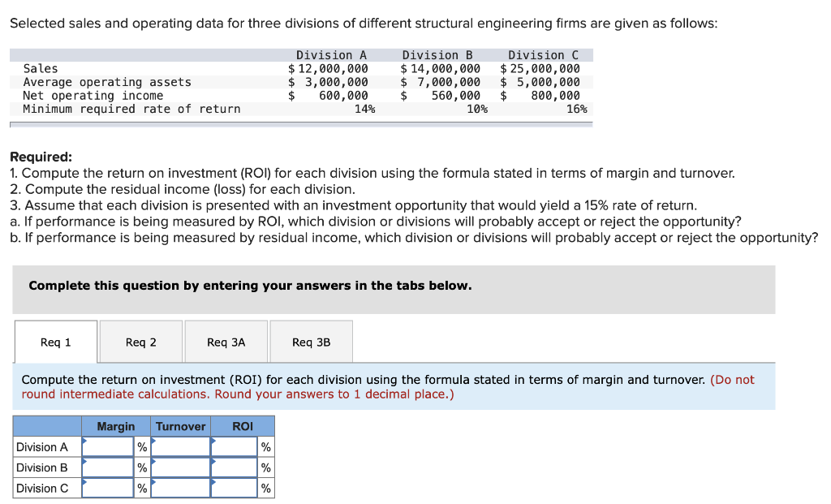Click the hint triangle in Division C Margin cell

point(84,484)
